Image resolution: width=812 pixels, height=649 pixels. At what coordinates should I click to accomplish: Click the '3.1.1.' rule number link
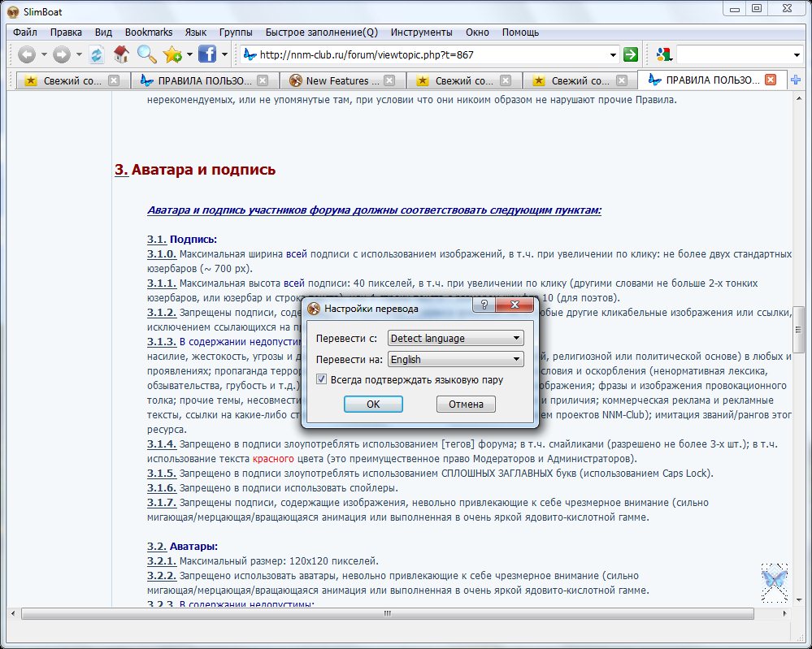(162, 283)
